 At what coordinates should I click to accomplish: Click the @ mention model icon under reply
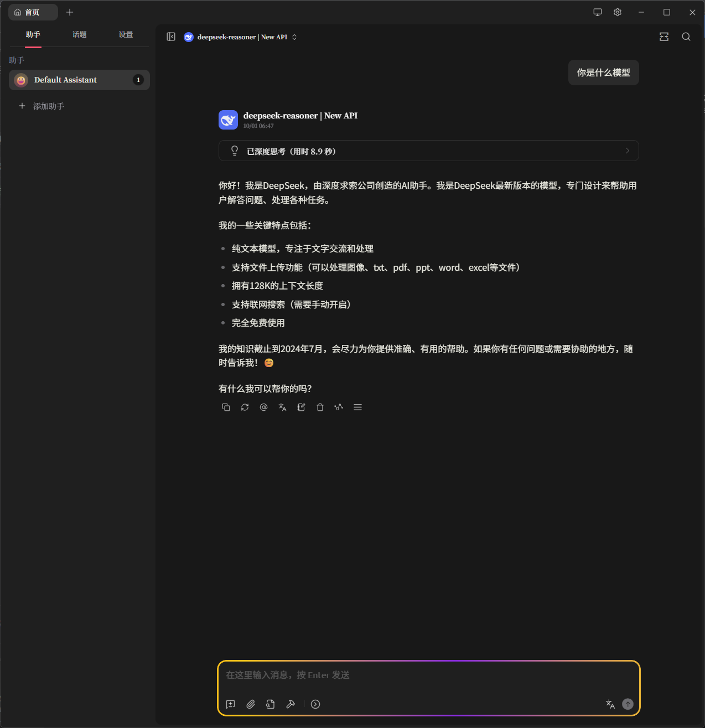click(263, 407)
